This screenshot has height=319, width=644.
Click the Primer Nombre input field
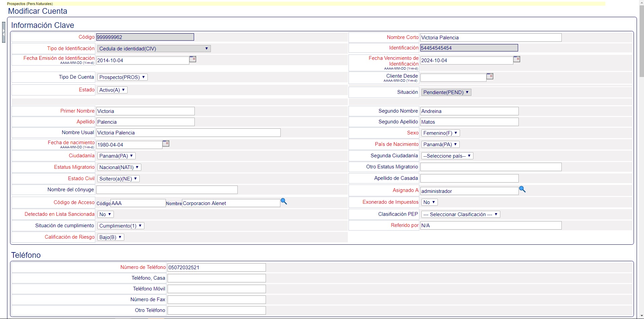pyautogui.click(x=145, y=111)
